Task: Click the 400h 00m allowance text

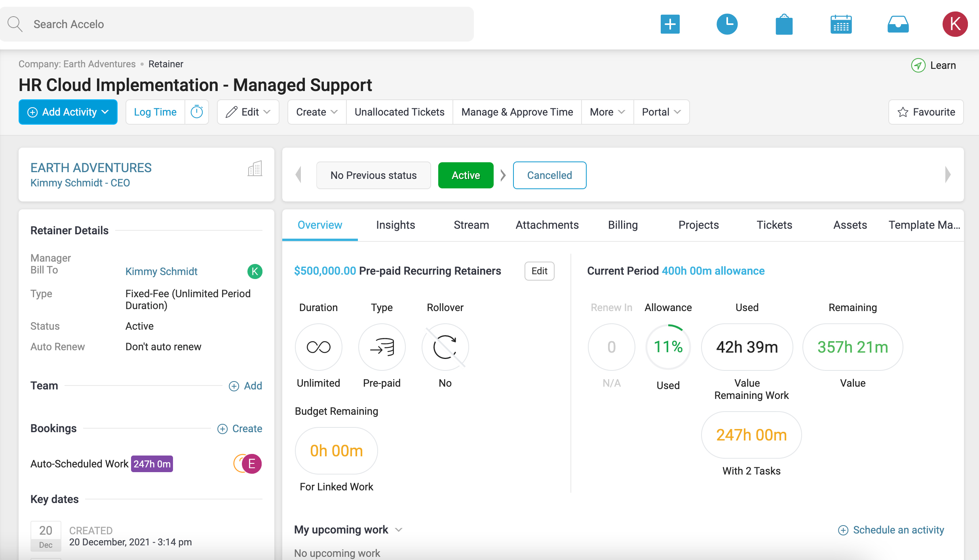Action: tap(713, 271)
